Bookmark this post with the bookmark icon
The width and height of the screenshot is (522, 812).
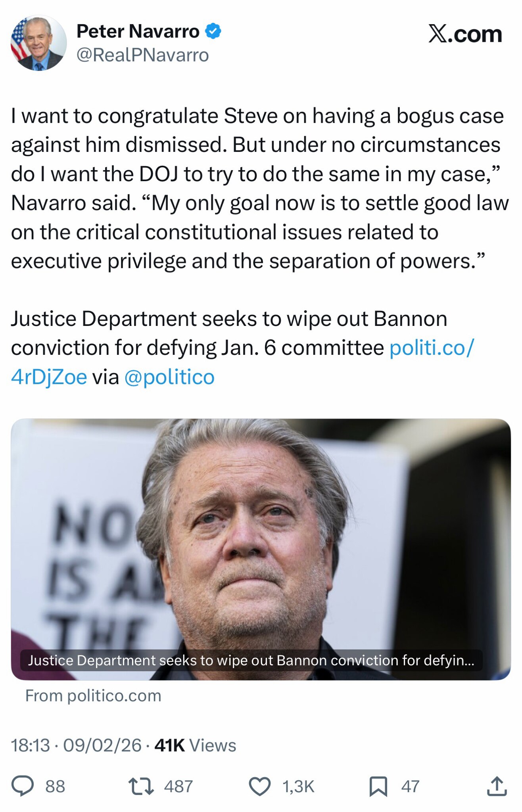(x=378, y=786)
